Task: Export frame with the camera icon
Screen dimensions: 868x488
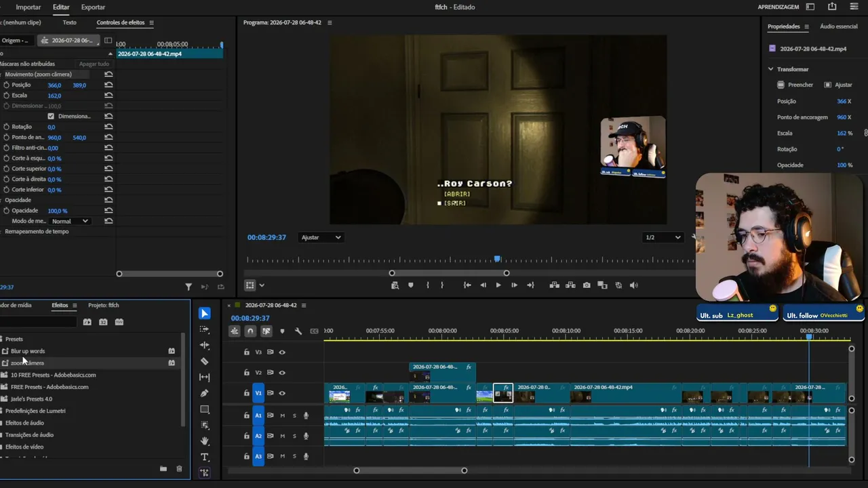Action: pyautogui.click(x=587, y=285)
